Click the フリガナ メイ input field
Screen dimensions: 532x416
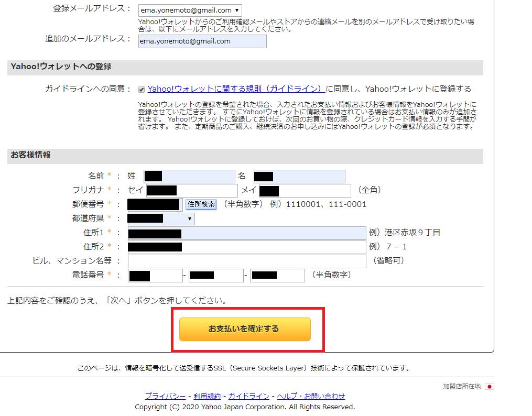click(305, 191)
